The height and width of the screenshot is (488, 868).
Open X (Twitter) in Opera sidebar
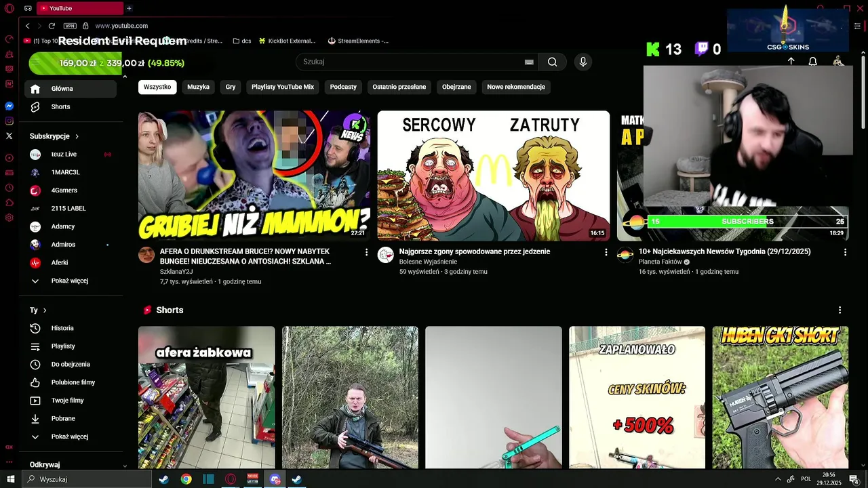click(x=9, y=136)
